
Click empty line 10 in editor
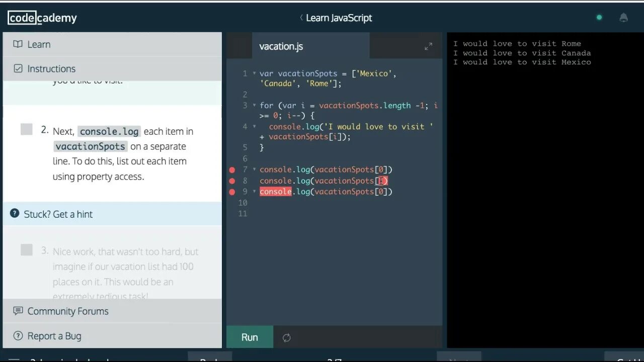tap(347, 203)
